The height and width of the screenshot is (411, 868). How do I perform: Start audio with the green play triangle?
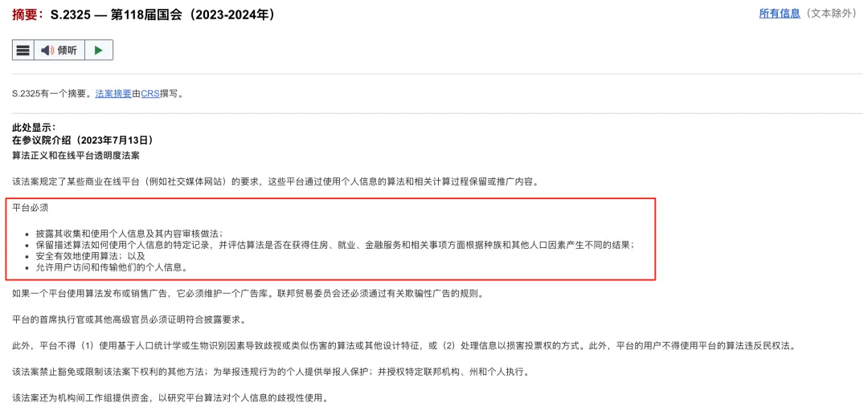click(x=99, y=51)
